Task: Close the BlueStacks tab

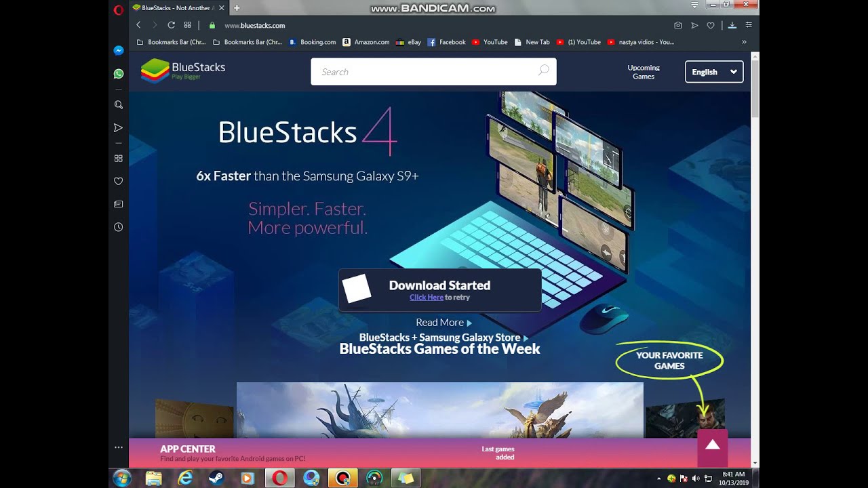Action: point(221,7)
